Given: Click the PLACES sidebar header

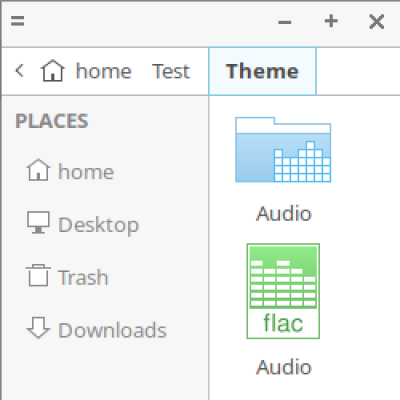Looking at the screenshot, I should click(x=52, y=121).
